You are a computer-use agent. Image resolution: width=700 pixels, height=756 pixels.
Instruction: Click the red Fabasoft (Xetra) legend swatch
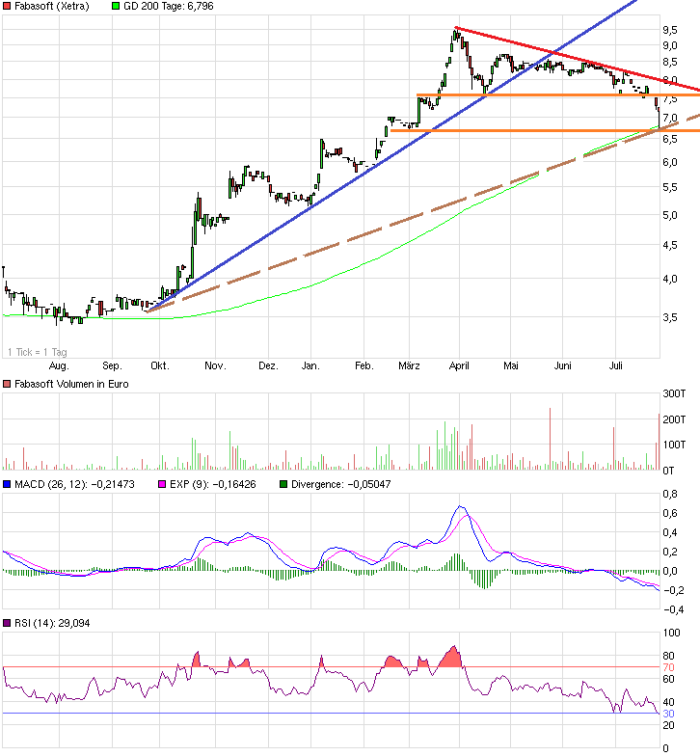pyautogui.click(x=8, y=7)
